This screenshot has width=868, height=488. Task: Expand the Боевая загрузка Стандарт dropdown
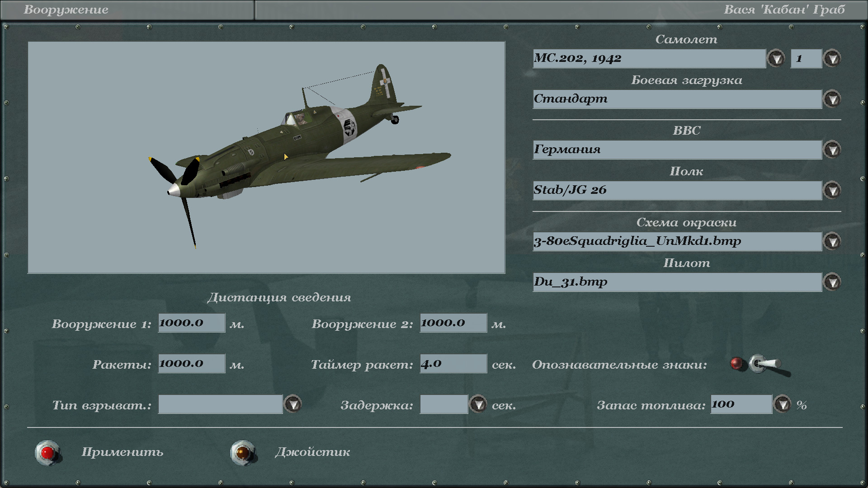click(x=832, y=99)
